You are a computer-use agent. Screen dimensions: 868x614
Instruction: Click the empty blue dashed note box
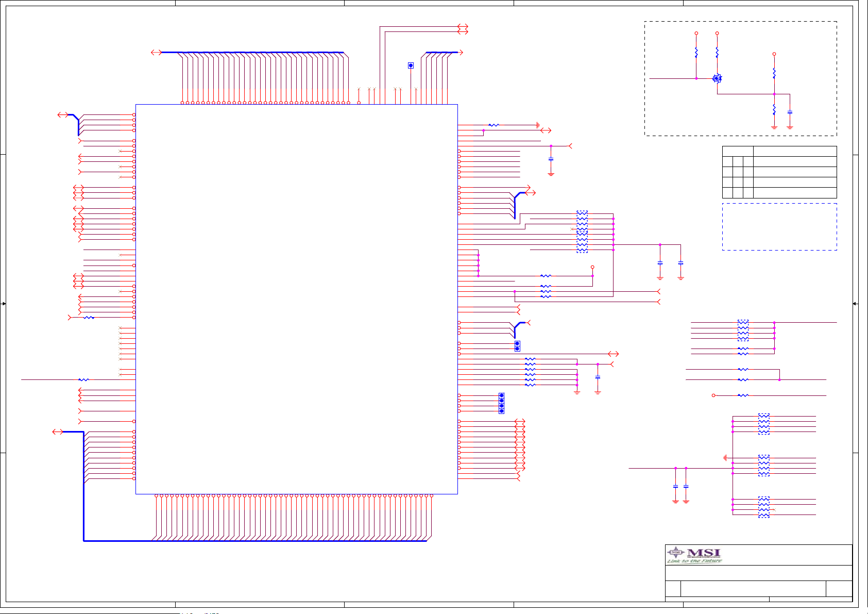coord(779,227)
